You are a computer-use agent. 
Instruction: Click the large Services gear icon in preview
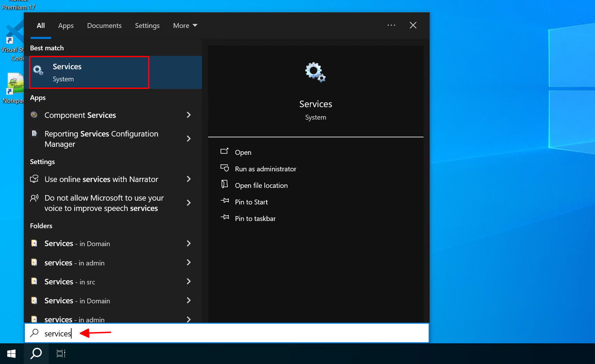click(x=315, y=72)
